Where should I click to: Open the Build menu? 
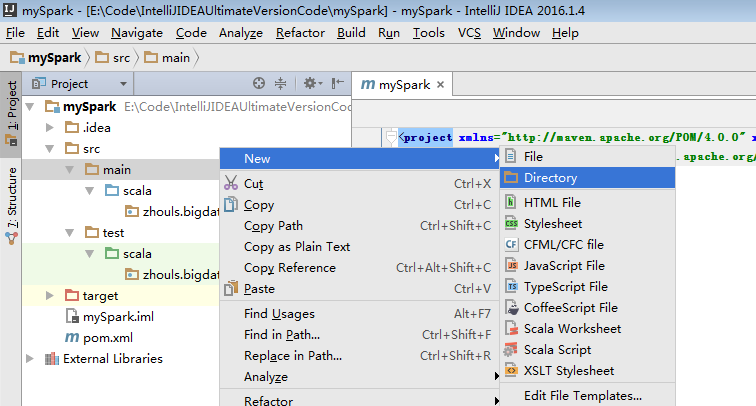(x=351, y=33)
